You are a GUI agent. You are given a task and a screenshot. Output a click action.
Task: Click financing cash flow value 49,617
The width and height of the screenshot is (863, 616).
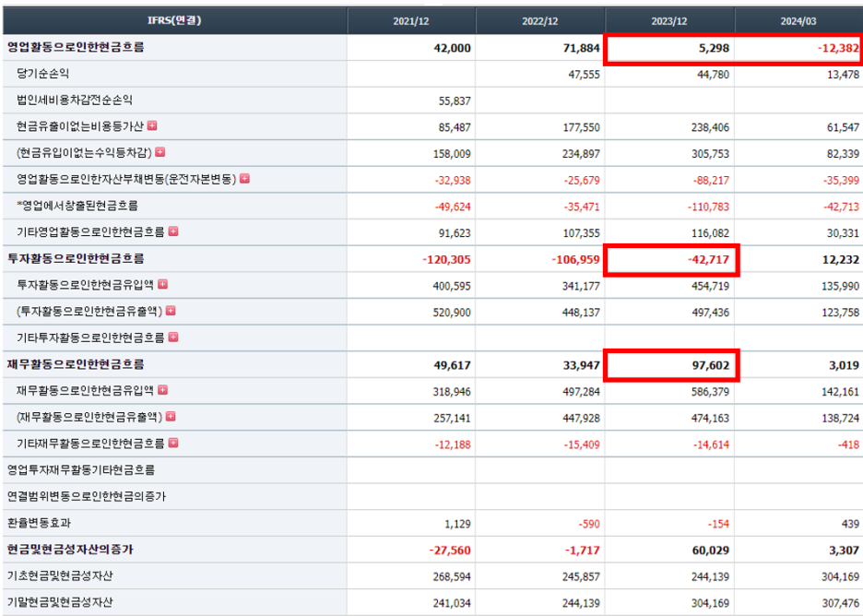(x=452, y=365)
